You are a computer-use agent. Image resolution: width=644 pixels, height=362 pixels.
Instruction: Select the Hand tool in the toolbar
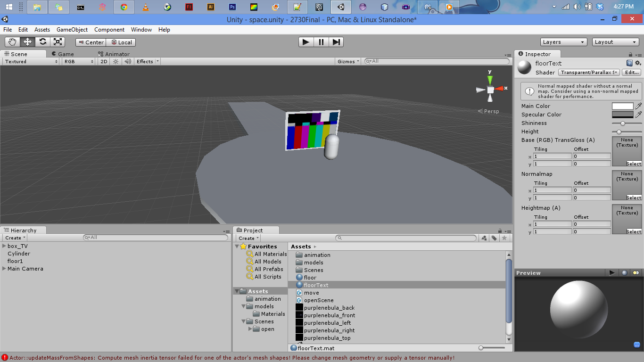tap(13, 41)
